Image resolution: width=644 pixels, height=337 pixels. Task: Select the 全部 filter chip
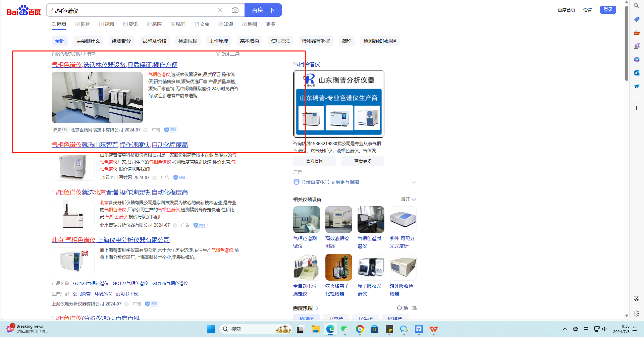coord(60,41)
